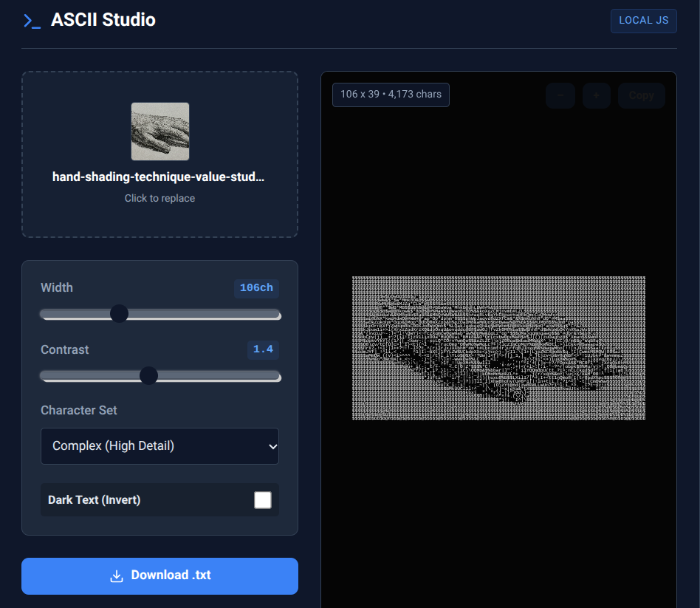Enable the Dark Text (Invert) checkbox
This screenshot has height=608, width=700.
263,499
